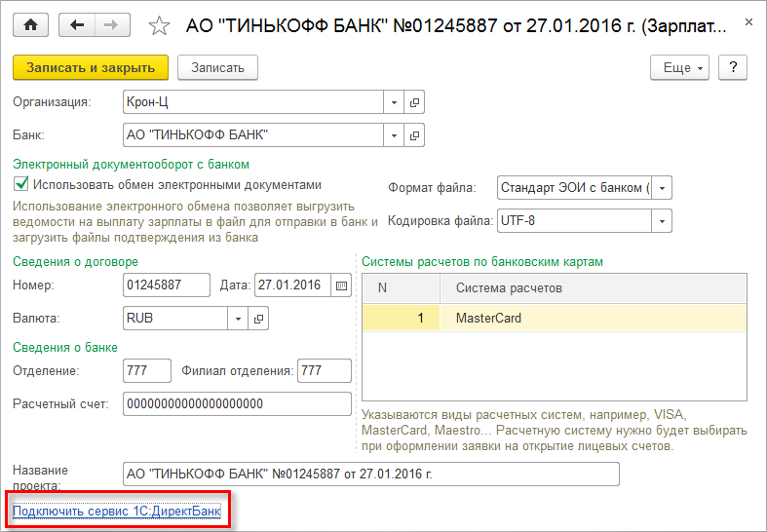Image resolution: width=767 pixels, height=532 pixels.
Task: Expand the Формат файла dropdown
Action: tap(663, 188)
